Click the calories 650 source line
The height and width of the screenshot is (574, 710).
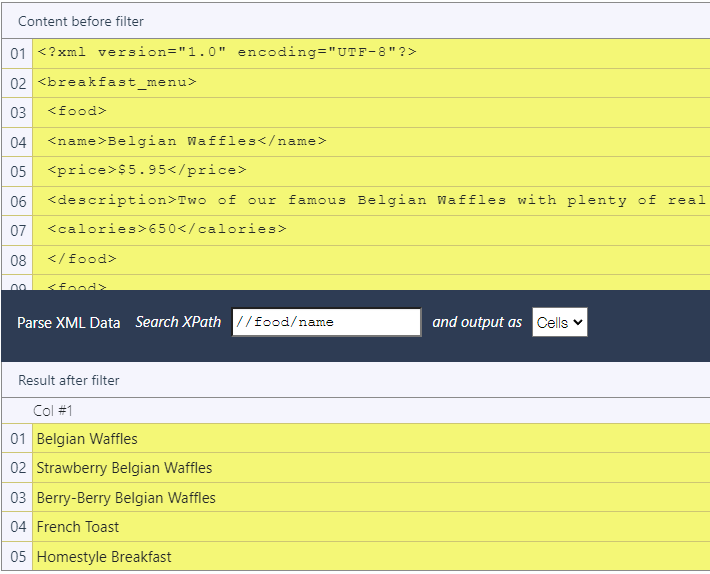click(x=167, y=230)
